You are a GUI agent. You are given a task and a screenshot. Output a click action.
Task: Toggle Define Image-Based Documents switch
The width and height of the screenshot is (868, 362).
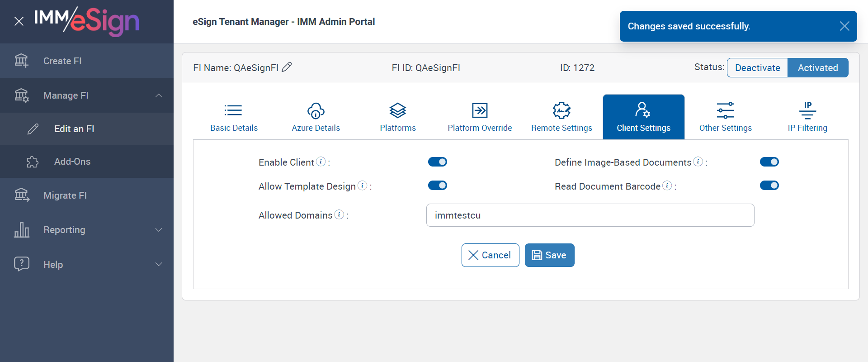coord(769,162)
